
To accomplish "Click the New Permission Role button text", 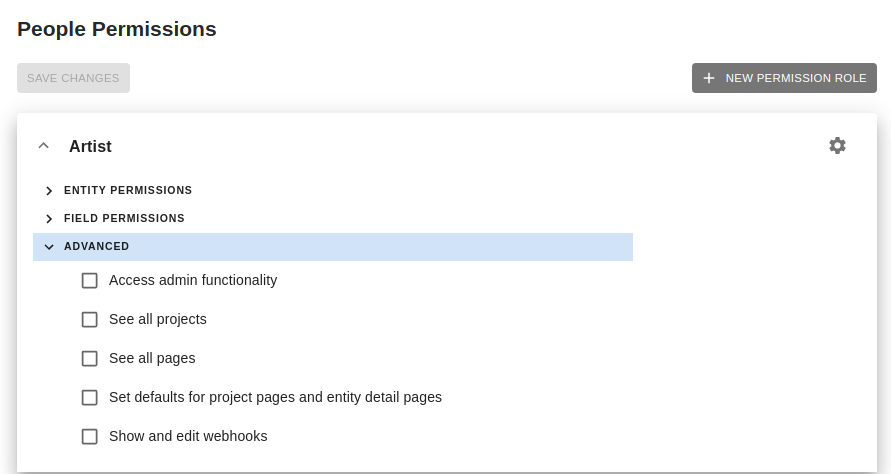I will [x=796, y=78].
